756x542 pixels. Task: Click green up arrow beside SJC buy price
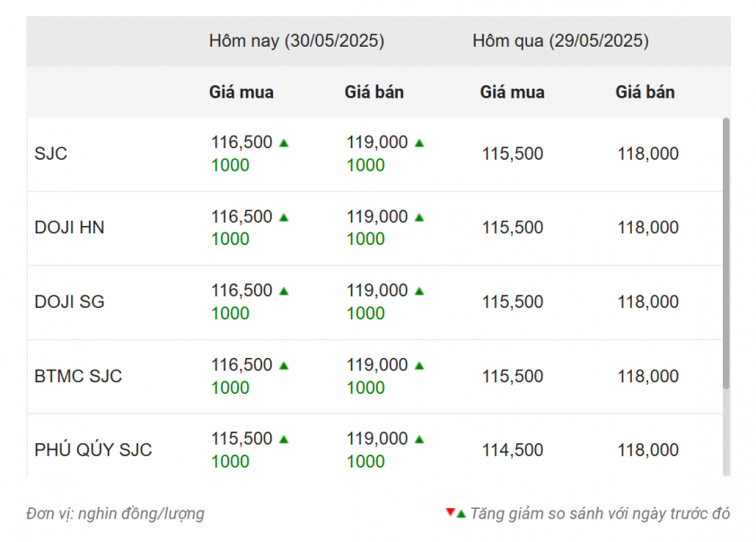click(284, 143)
